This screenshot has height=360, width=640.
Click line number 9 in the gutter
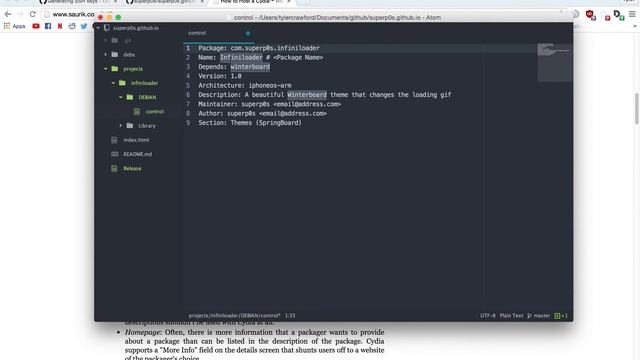pos(188,123)
